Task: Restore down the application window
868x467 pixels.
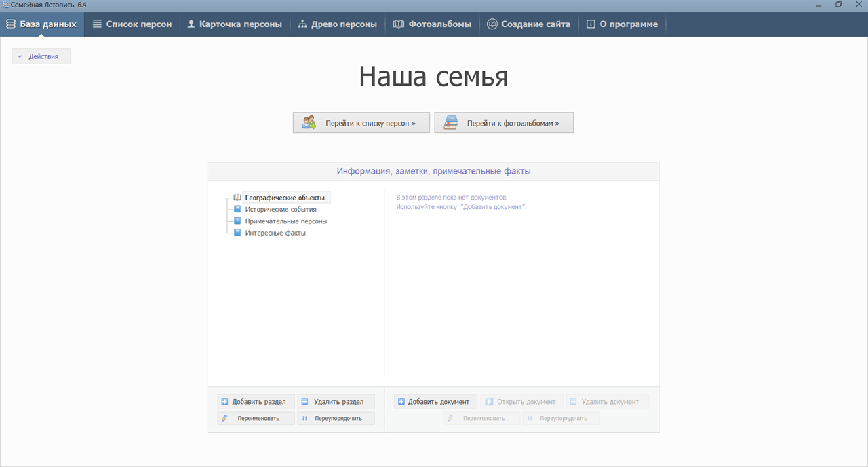Action: [838, 4]
